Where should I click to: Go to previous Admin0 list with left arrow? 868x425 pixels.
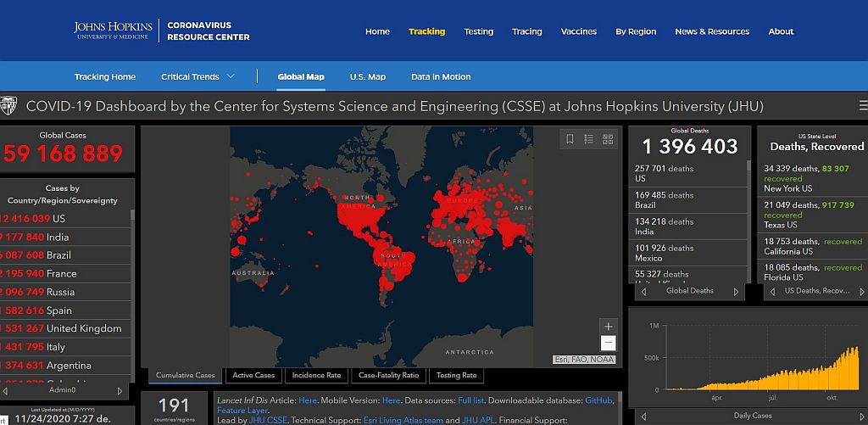(5, 391)
